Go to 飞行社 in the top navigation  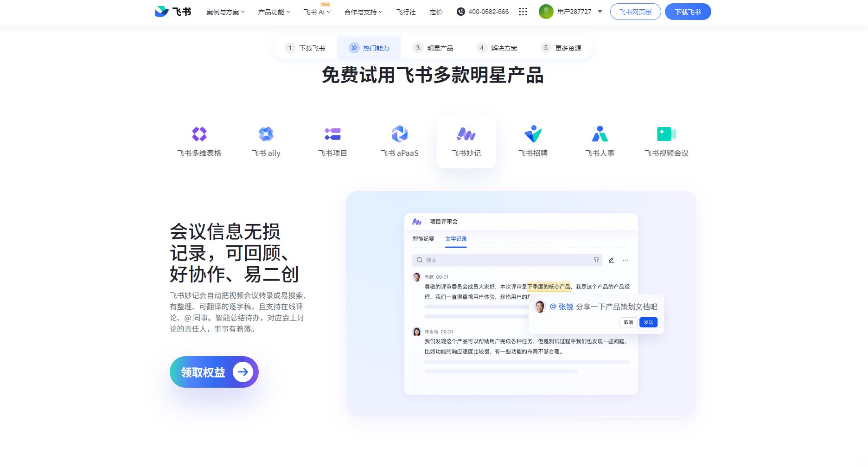point(406,12)
